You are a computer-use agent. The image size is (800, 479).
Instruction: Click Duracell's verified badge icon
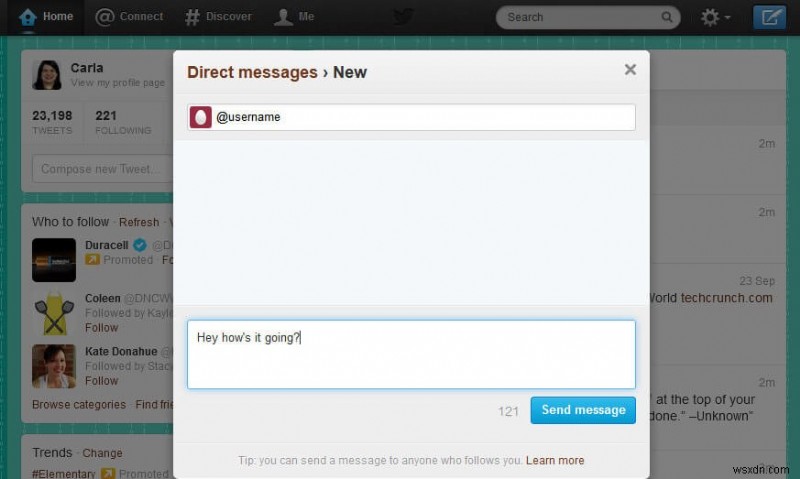[x=141, y=245]
